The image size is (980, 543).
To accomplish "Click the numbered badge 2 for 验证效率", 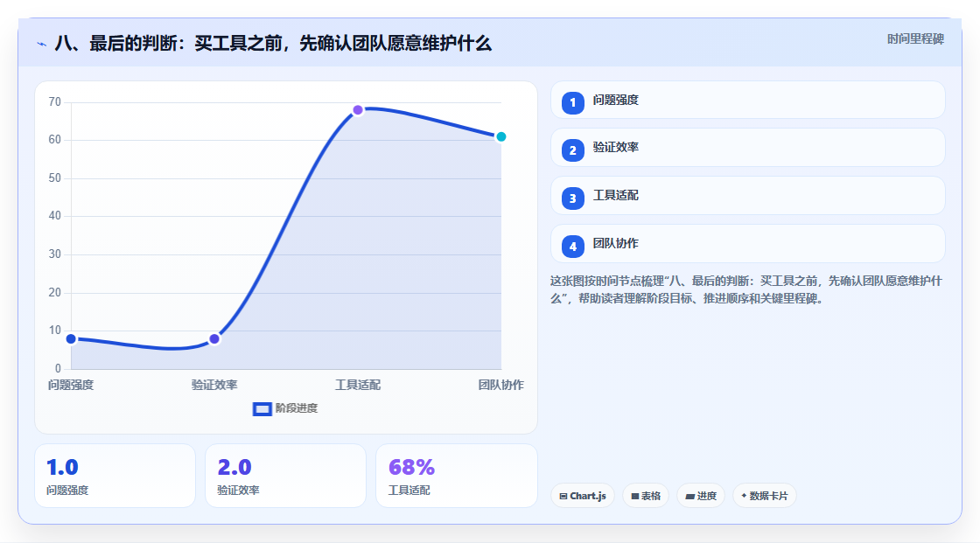I will [572, 150].
